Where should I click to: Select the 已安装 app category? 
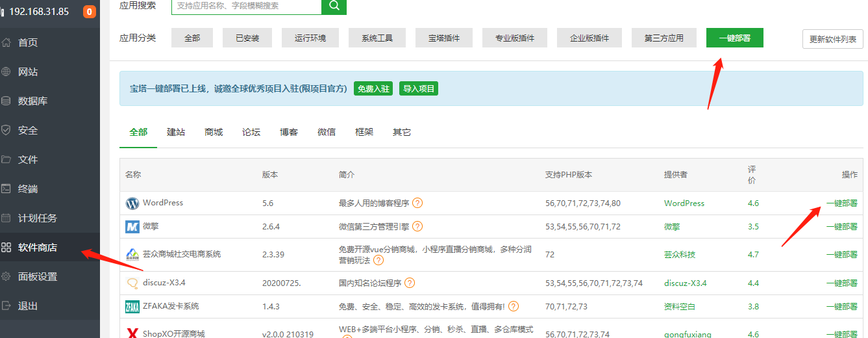(247, 38)
